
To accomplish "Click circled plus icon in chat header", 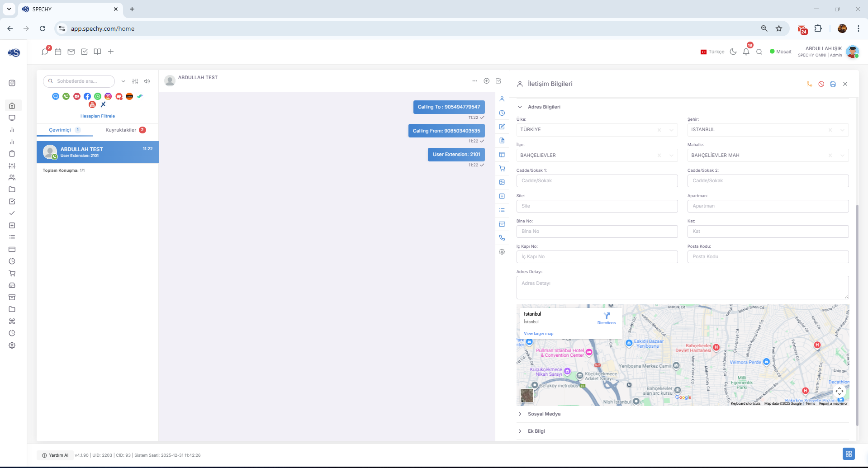I will (x=487, y=81).
